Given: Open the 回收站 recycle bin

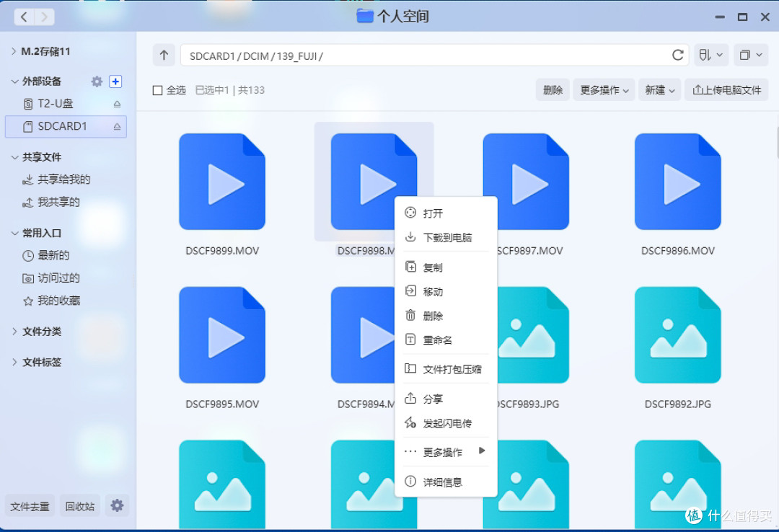Looking at the screenshot, I should tap(80, 507).
